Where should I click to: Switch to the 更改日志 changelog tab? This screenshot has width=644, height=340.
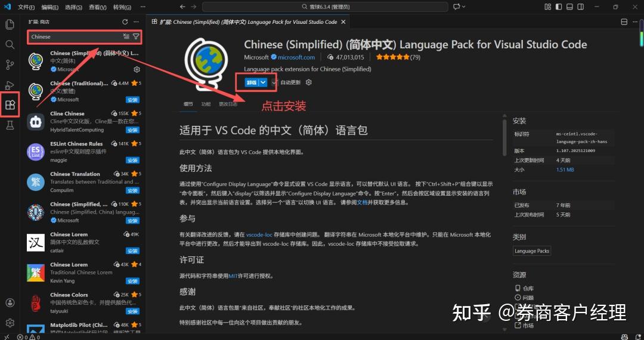point(228,104)
